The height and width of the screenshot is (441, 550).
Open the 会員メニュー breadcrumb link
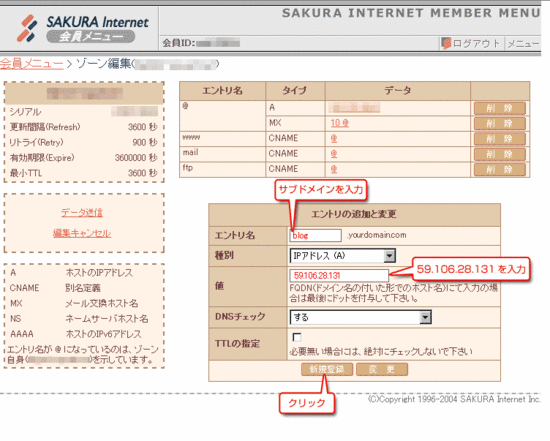[x=32, y=64]
